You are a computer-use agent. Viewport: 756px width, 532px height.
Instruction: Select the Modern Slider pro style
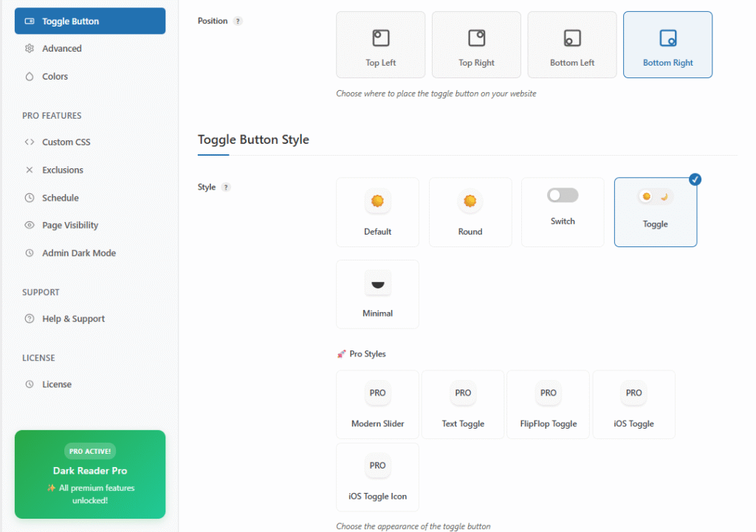[x=377, y=405]
